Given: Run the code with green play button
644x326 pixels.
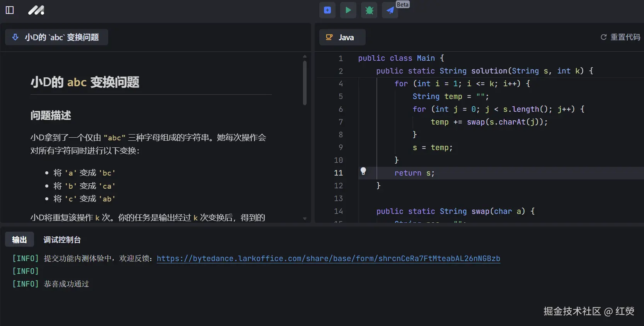Looking at the screenshot, I should [348, 10].
